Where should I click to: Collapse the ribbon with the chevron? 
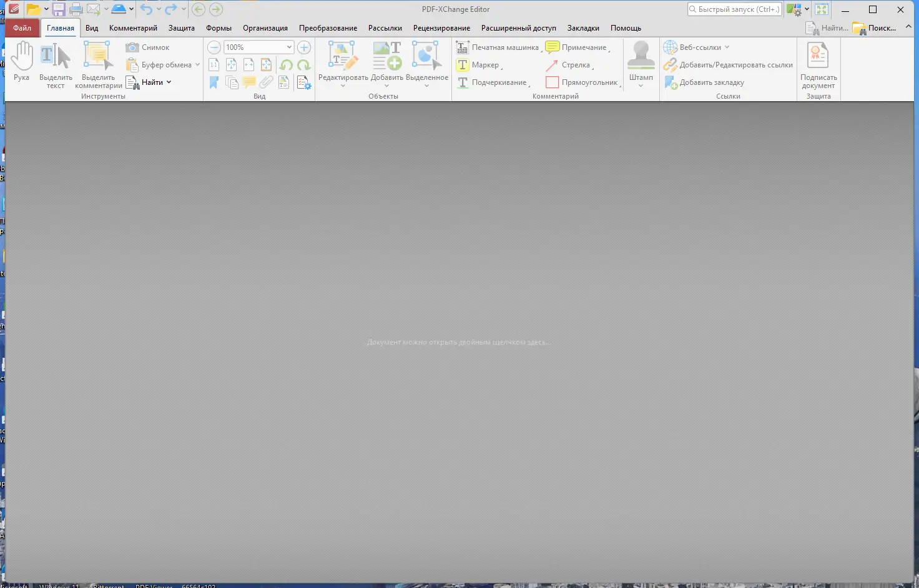point(908,27)
